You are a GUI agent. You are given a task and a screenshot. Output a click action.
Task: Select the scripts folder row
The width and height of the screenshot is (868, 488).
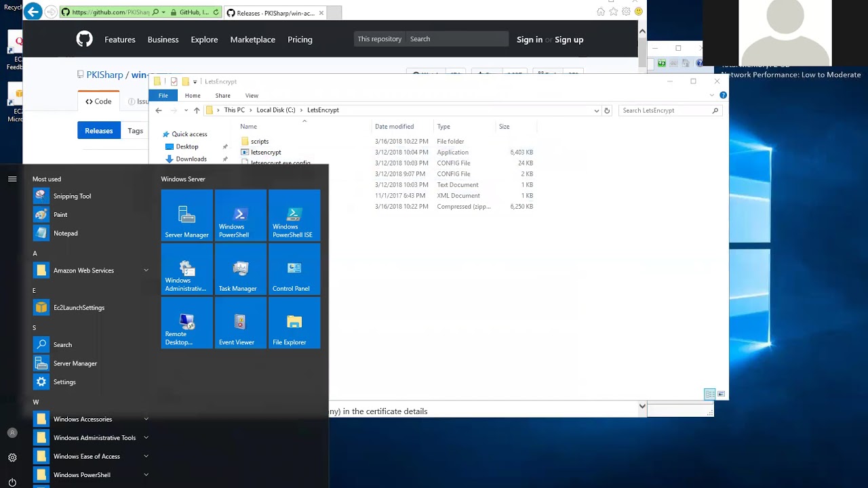tap(387, 142)
